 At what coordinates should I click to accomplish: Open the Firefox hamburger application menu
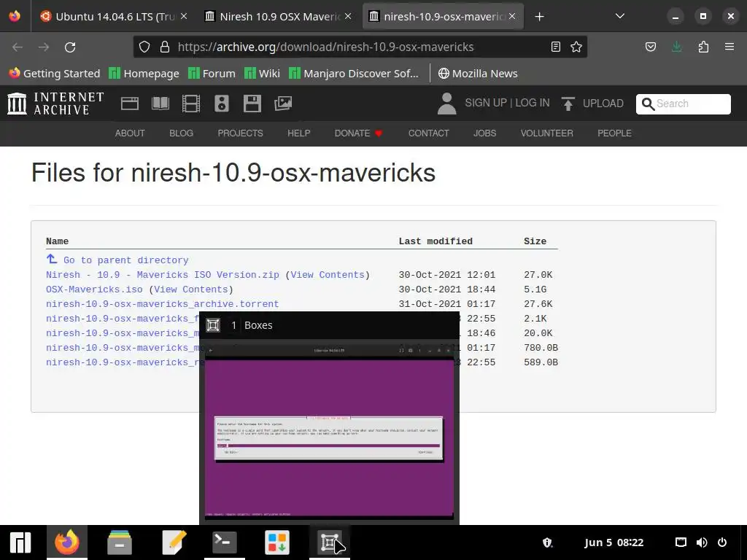[x=729, y=47]
